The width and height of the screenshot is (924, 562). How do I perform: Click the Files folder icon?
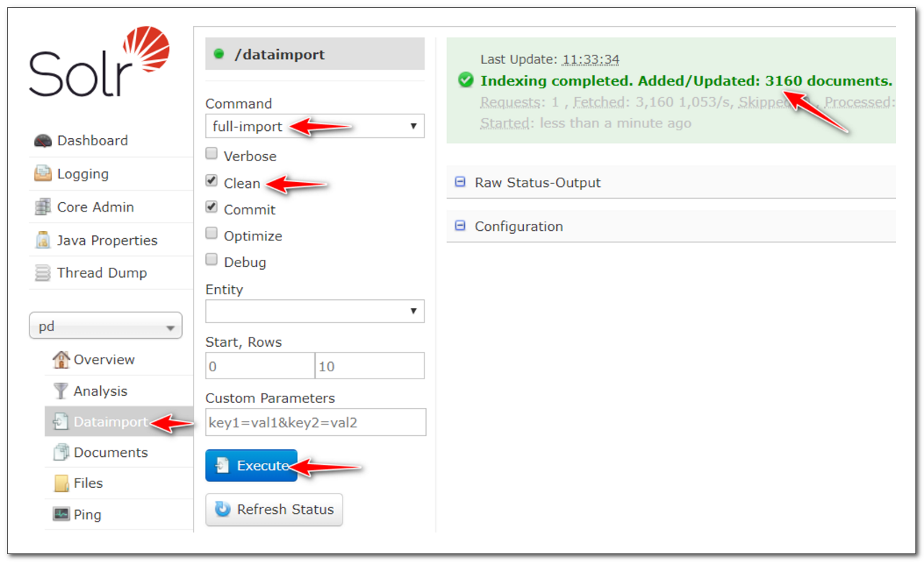[x=62, y=484]
